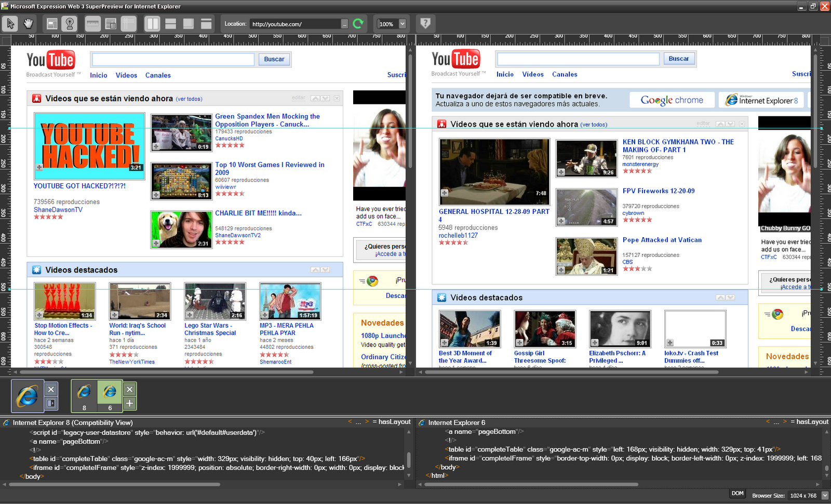Click Buscar button in right IE6 preview
The height and width of the screenshot is (504, 831).
click(x=679, y=59)
